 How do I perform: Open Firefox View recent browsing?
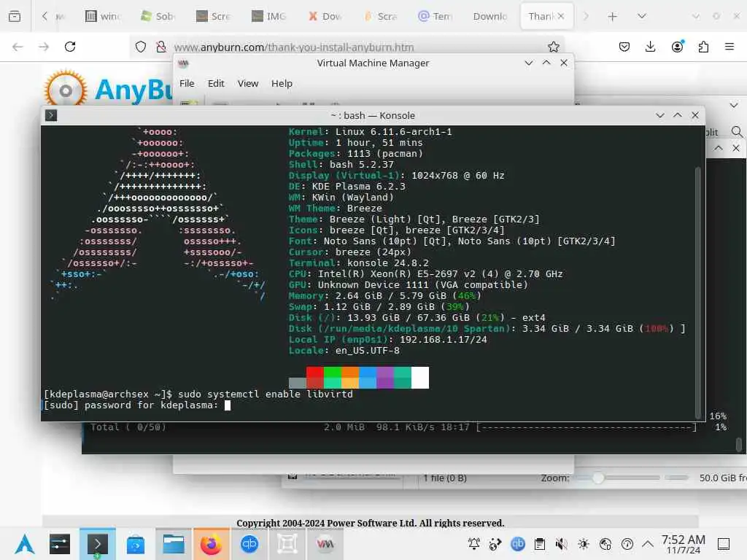[15, 16]
